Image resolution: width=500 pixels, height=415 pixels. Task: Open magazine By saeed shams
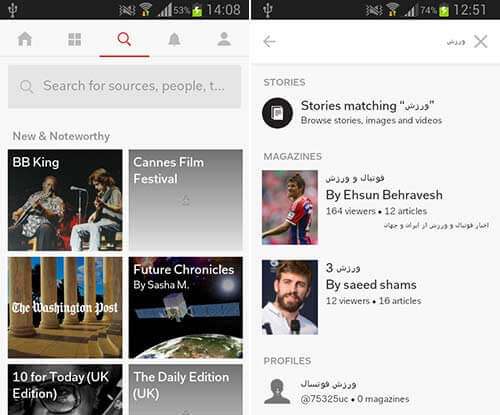click(x=376, y=297)
